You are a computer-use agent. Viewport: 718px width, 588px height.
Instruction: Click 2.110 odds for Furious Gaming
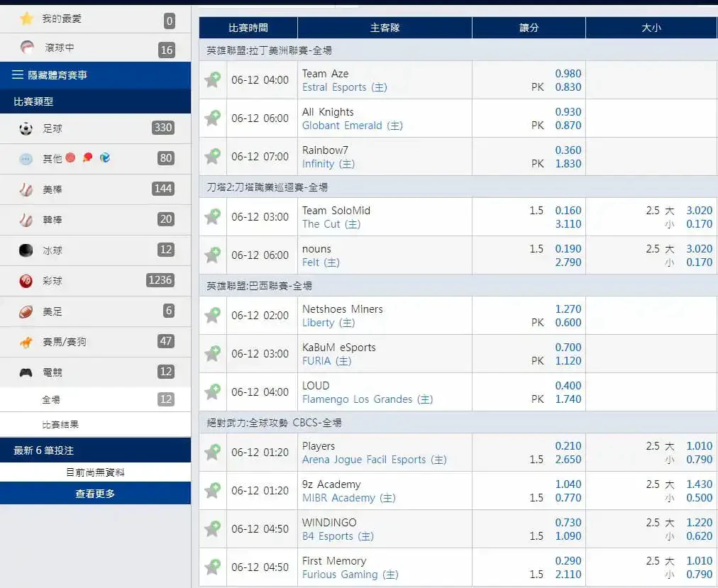(568, 575)
